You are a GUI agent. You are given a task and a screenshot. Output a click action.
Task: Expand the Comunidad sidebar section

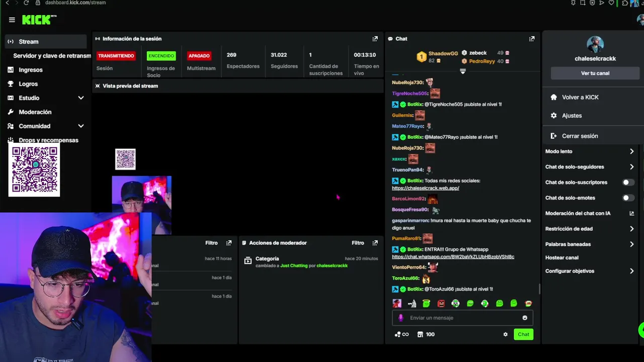(x=81, y=126)
